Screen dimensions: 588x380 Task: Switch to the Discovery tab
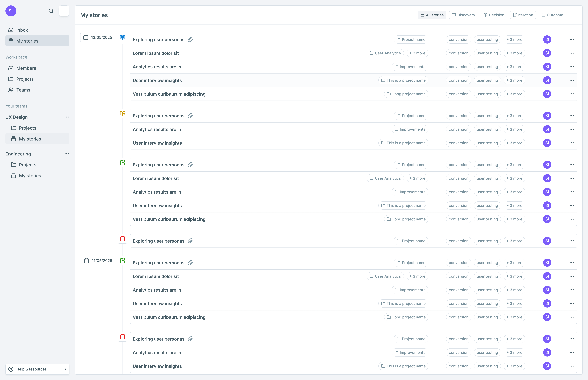click(x=463, y=15)
